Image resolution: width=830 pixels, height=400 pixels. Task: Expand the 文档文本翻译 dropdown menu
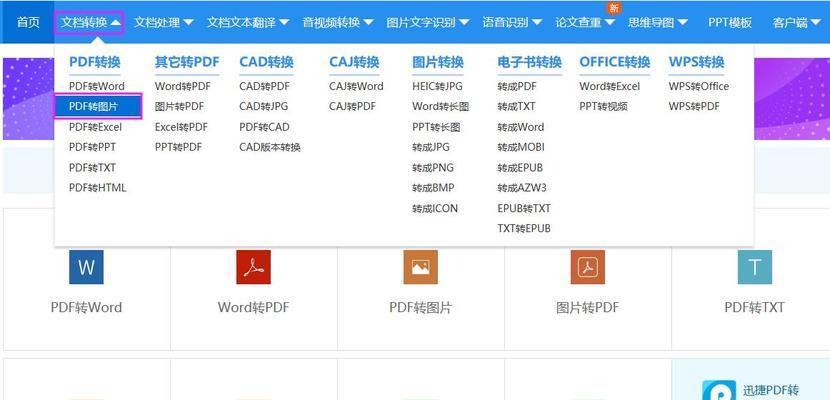pyautogui.click(x=248, y=22)
